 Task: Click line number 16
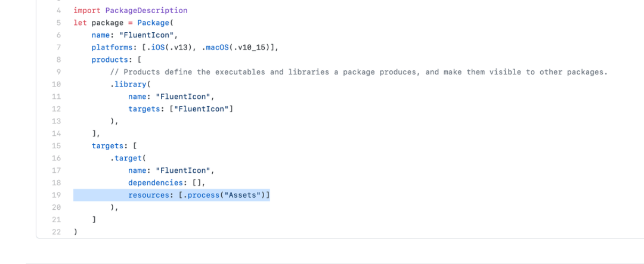[x=56, y=159]
